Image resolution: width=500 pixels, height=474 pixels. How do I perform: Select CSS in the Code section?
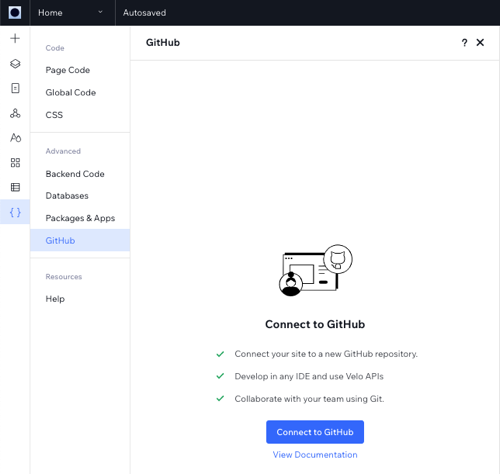[54, 115]
